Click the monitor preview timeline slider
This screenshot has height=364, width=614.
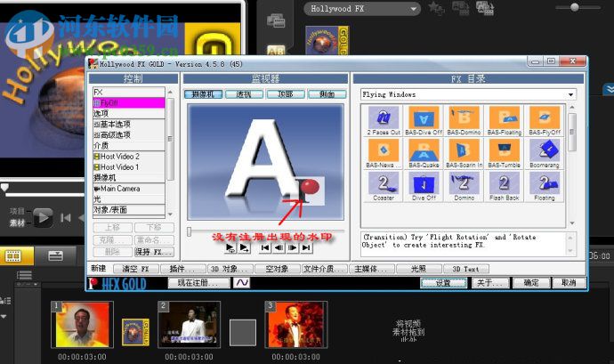(189, 231)
